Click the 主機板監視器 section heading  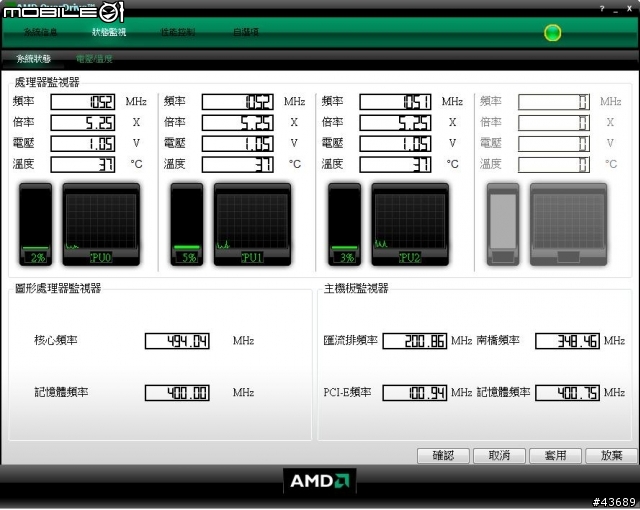click(x=356, y=288)
